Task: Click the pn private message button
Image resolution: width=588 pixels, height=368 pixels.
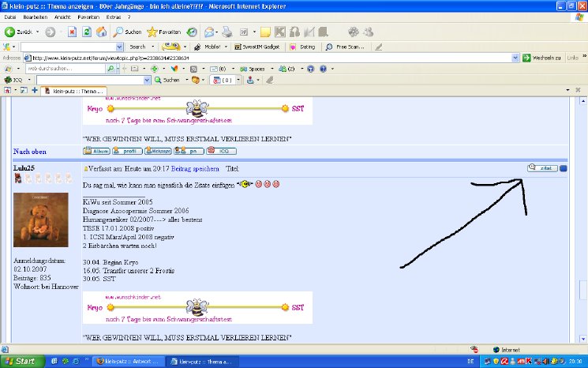Action: click(192, 150)
